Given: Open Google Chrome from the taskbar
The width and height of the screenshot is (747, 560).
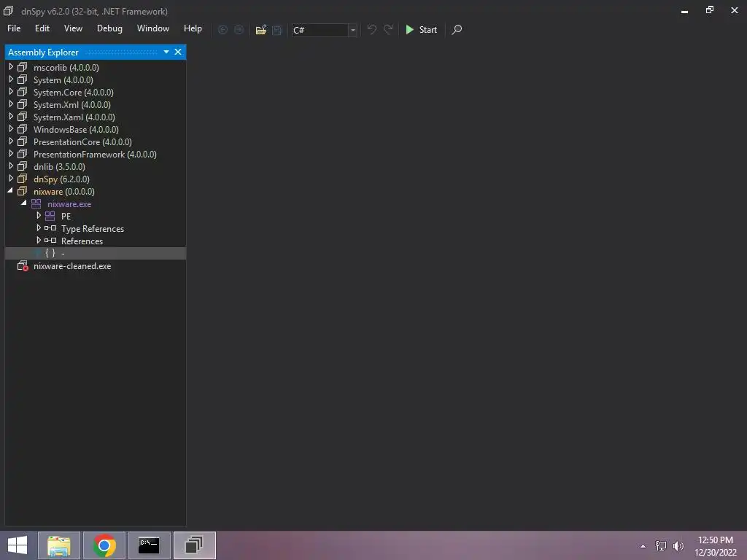Looking at the screenshot, I should coord(104,545).
